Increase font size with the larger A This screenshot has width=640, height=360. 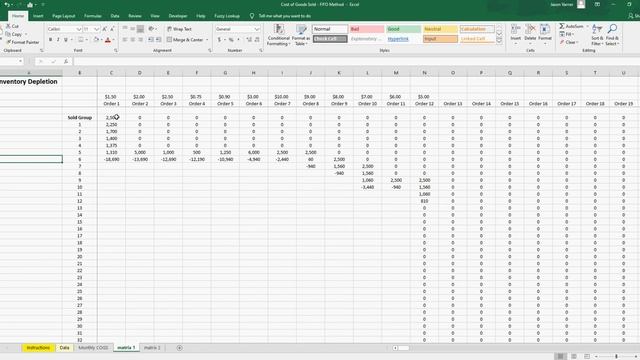[104, 29]
